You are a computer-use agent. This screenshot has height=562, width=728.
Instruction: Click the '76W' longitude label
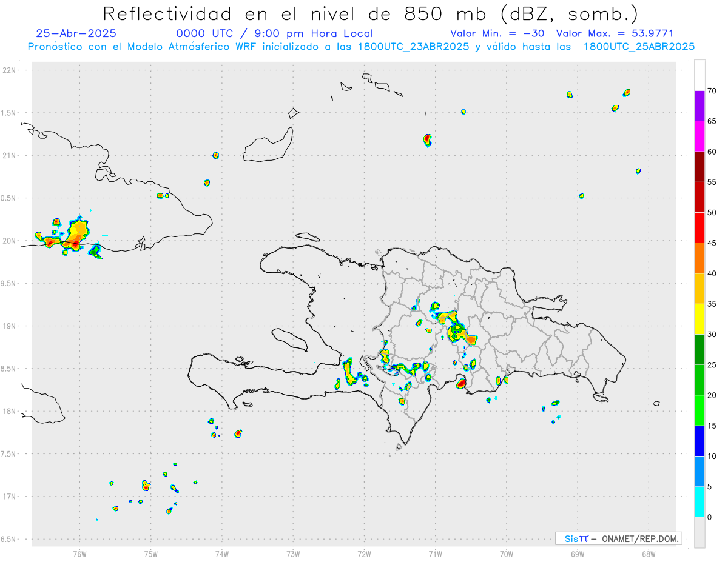[79, 554]
